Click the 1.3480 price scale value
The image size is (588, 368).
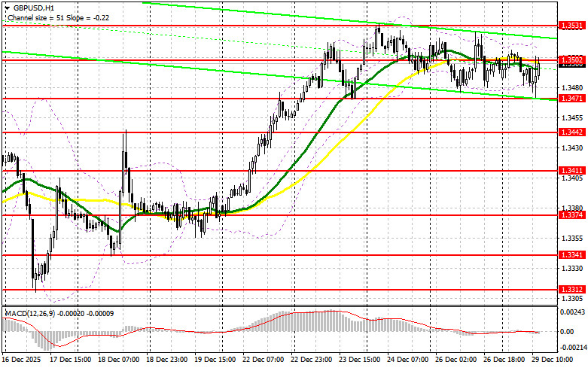coord(572,88)
